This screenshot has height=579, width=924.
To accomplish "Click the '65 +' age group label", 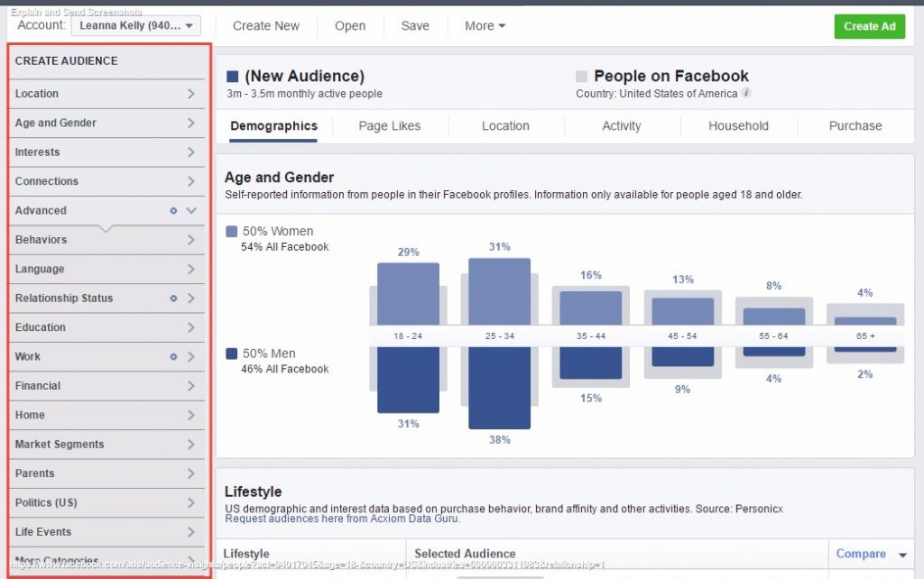I will coord(865,335).
